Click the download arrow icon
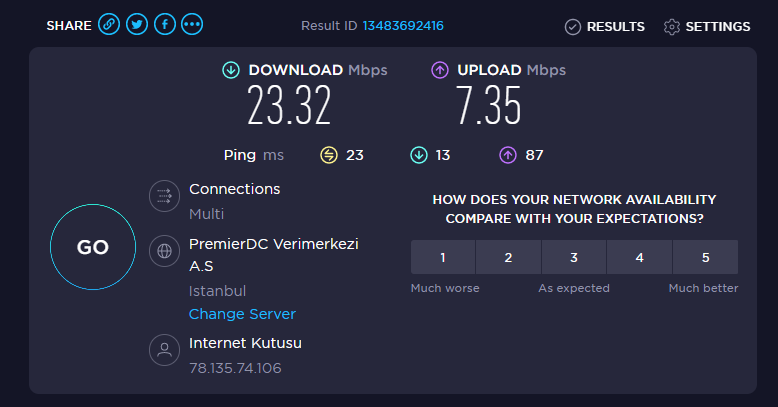 coord(231,70)
